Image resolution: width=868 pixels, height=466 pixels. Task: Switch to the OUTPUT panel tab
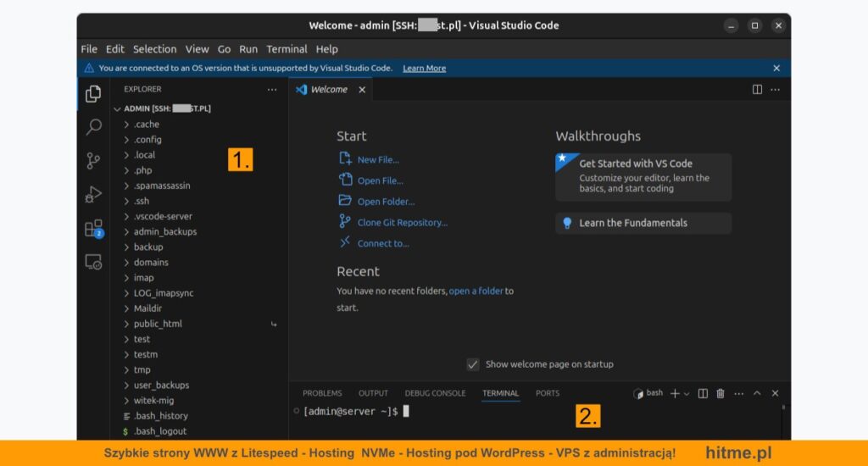point(373,393)
